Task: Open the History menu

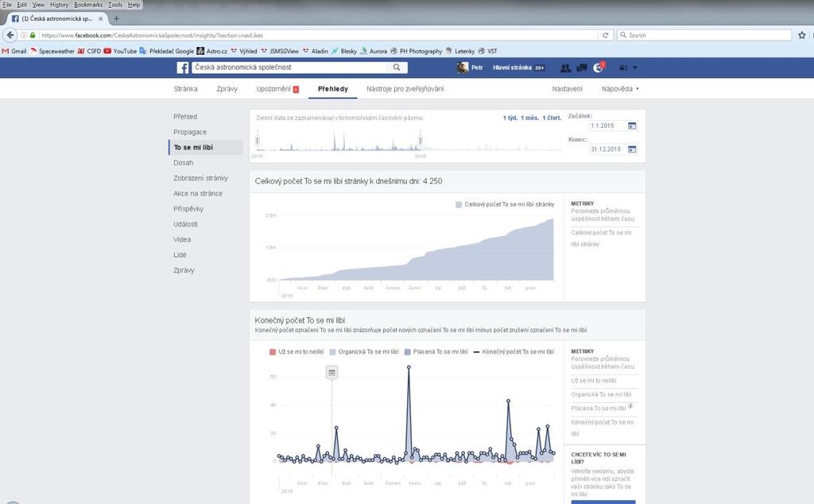Action: point(59,5)
